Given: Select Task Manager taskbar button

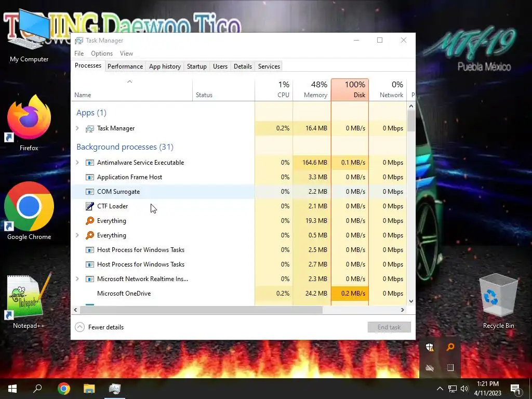Looking at the screenshot, I should (x=115, y=389).
